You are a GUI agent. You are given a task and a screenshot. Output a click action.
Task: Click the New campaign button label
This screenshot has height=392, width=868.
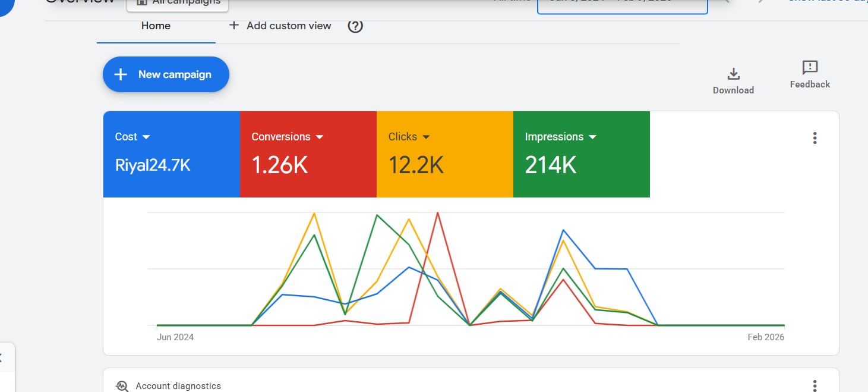(x=175, y=74)
